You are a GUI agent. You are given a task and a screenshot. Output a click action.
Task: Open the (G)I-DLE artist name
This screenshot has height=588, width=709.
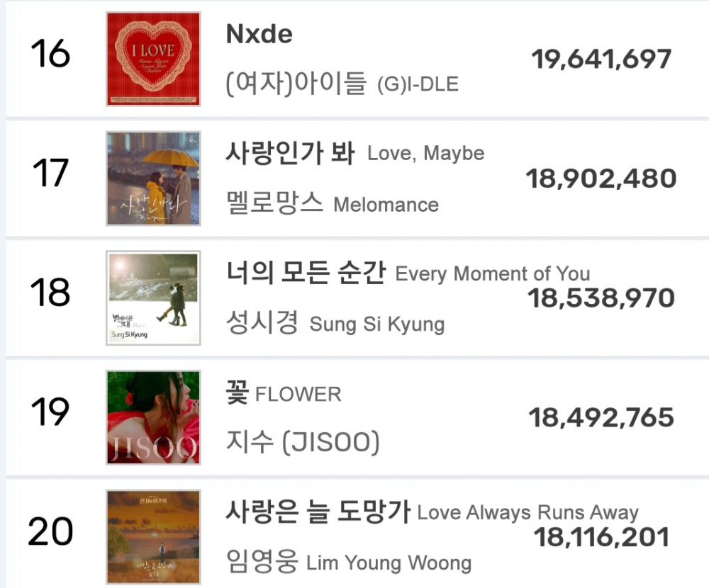point(342,84)
